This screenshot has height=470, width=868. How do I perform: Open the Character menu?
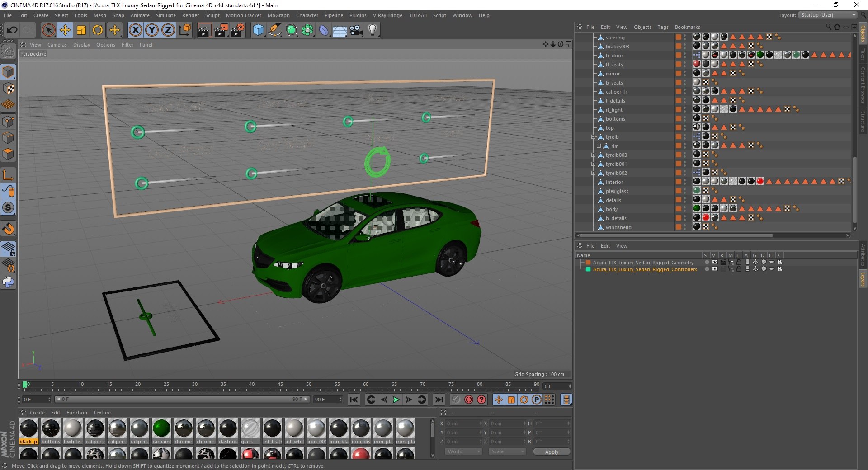(x=307, y=15)
